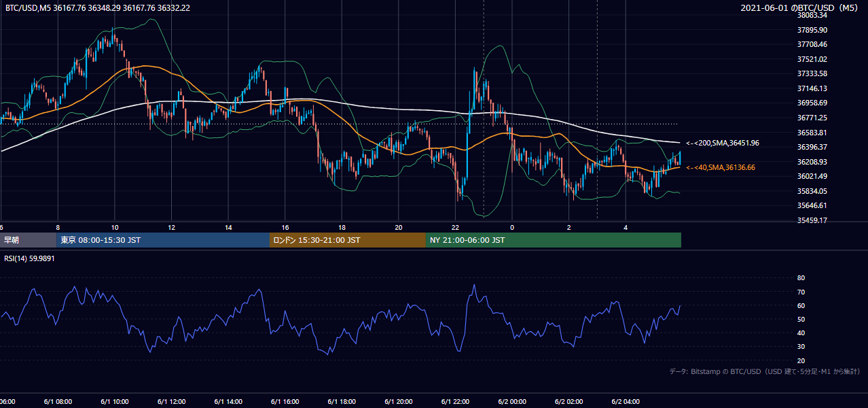This screenshot has width=868, height=408.
Task: Click RSI axis level 20
Action: click(x=801, y=360)
